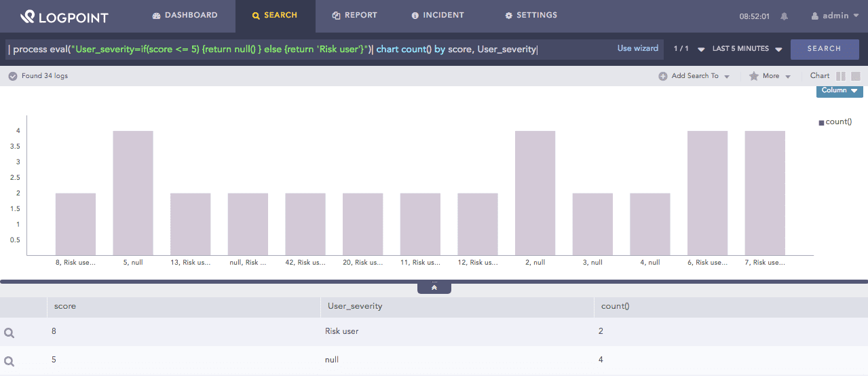Click the magnifier icon for score 5 row

10,361
